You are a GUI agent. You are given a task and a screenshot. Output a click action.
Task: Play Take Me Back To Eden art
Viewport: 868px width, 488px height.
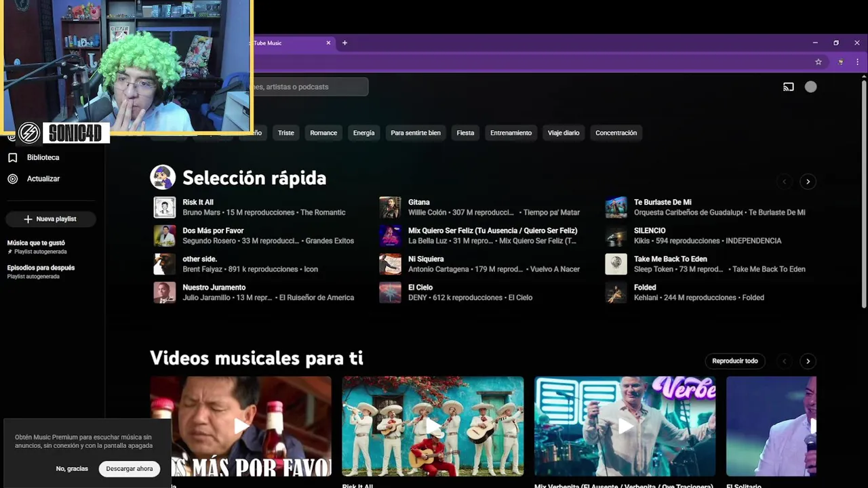[616, 264]
